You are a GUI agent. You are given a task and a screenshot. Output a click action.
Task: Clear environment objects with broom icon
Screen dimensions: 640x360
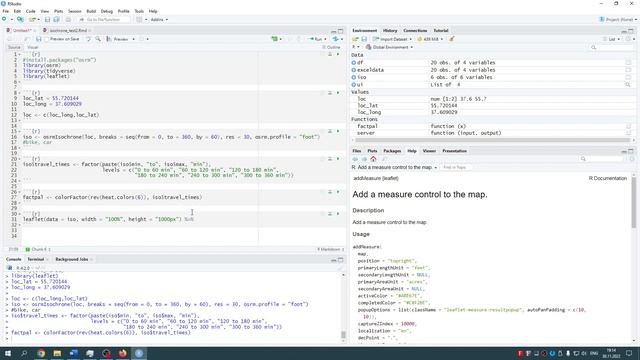pyautogui.click(x=451, y=39)
